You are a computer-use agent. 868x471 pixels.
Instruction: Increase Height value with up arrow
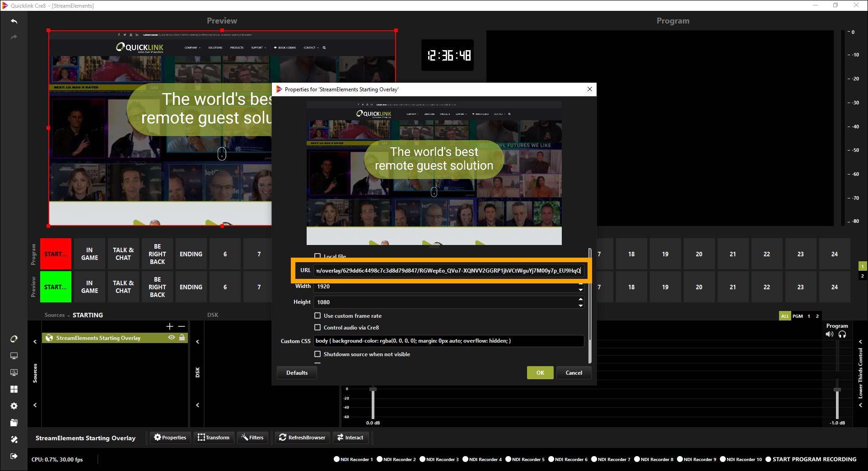tap(581, 299)
